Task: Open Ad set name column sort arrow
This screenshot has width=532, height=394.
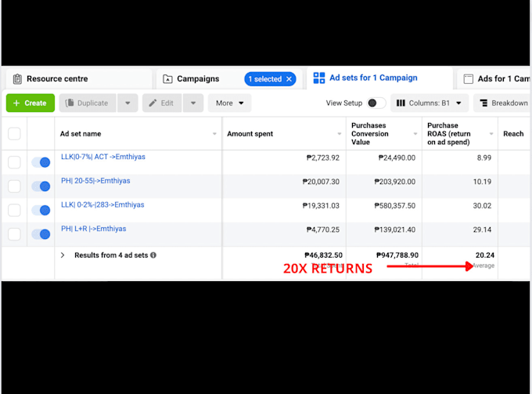Action: 214,134
